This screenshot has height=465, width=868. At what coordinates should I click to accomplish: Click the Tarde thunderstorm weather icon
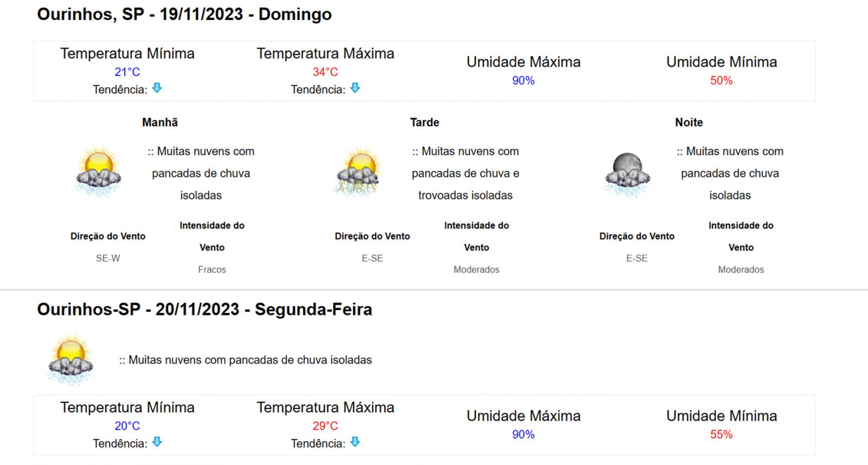(x=359, y=172)
